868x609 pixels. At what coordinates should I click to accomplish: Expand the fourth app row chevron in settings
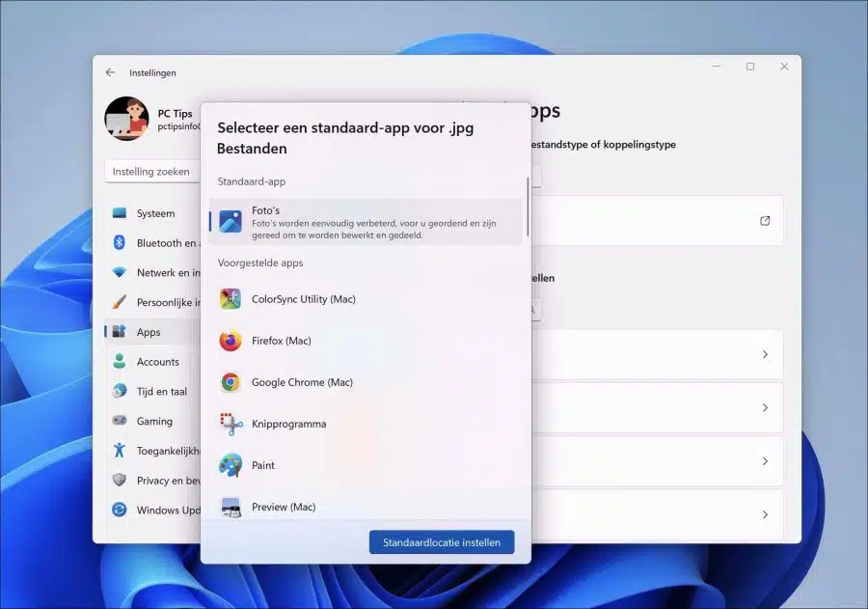tap(765, 514)
